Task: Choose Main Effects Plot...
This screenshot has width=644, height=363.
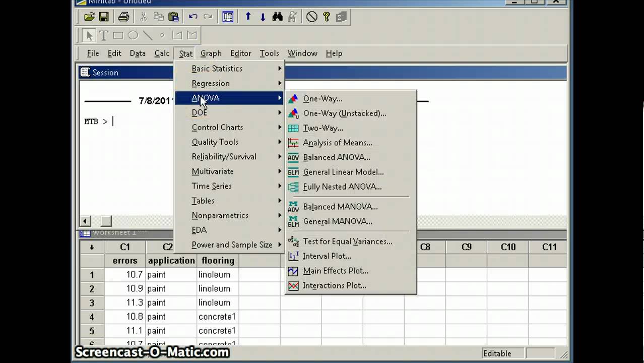Action: click(351, 271)
